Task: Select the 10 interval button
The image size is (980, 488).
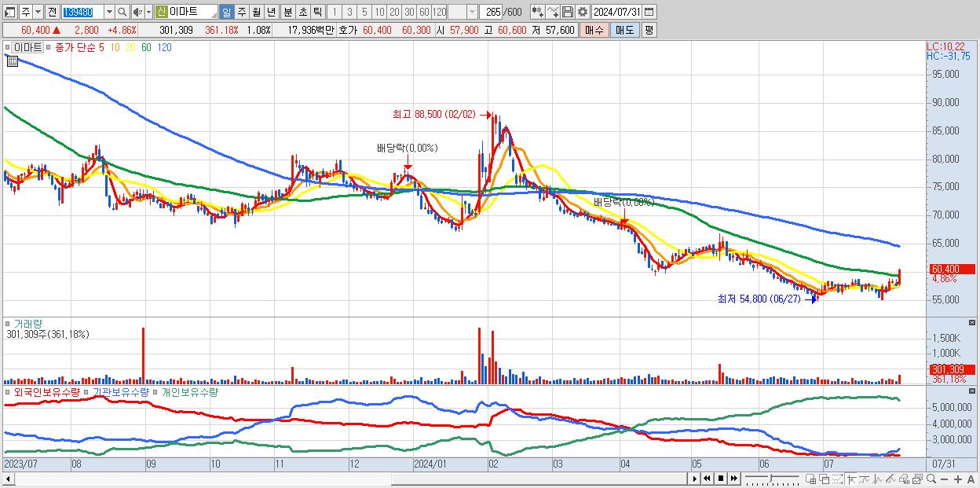Action: (379, 12)
